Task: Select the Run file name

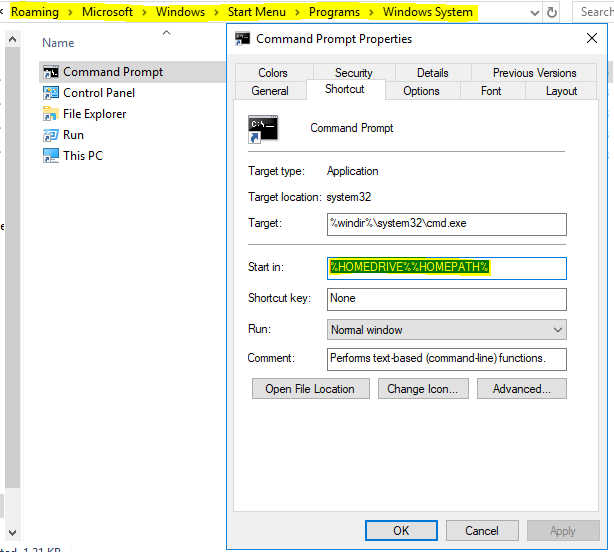Action: [x=74, y=135]
